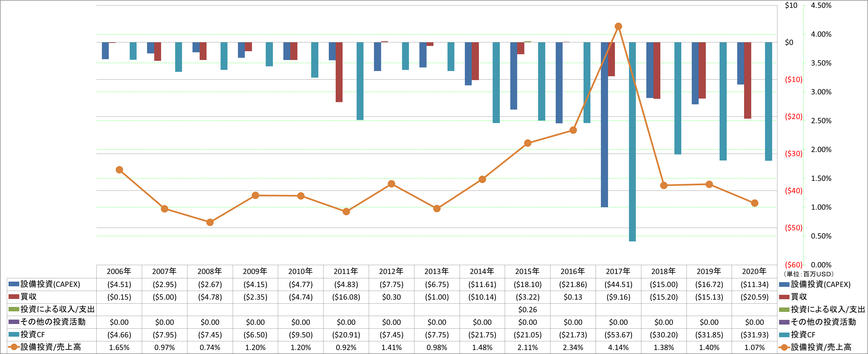The image size is (868, 354).
Task: Click the その他の投資活動 row label on the left
Action: pos(53,322)
